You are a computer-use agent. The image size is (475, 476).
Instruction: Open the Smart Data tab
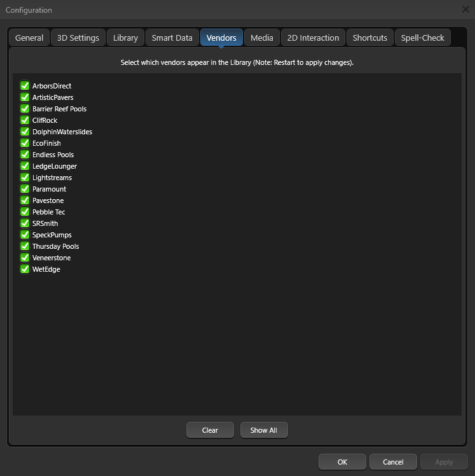coord(172,38)
